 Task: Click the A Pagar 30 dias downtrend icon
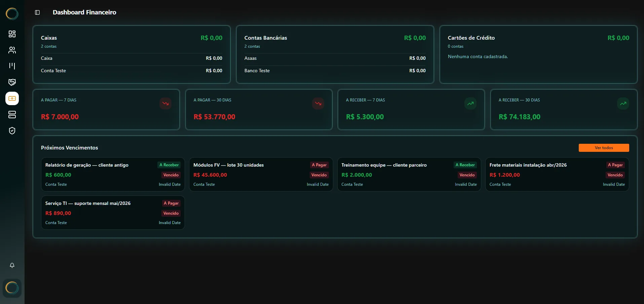tap(318, 103)
